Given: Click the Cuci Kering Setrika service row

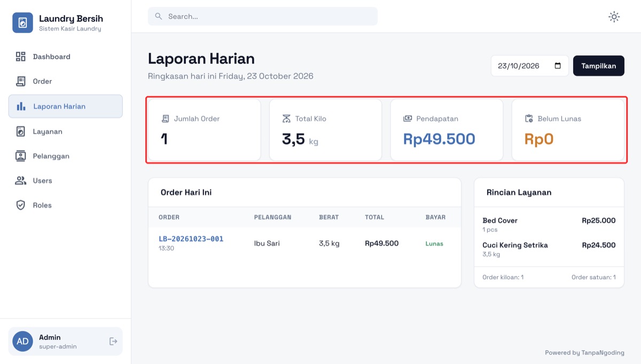Looking at the screenshot, I should 549,249.
